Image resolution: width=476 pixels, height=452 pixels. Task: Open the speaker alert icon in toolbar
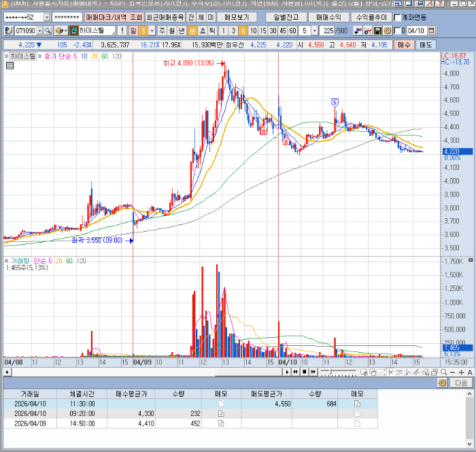[59, 31]
